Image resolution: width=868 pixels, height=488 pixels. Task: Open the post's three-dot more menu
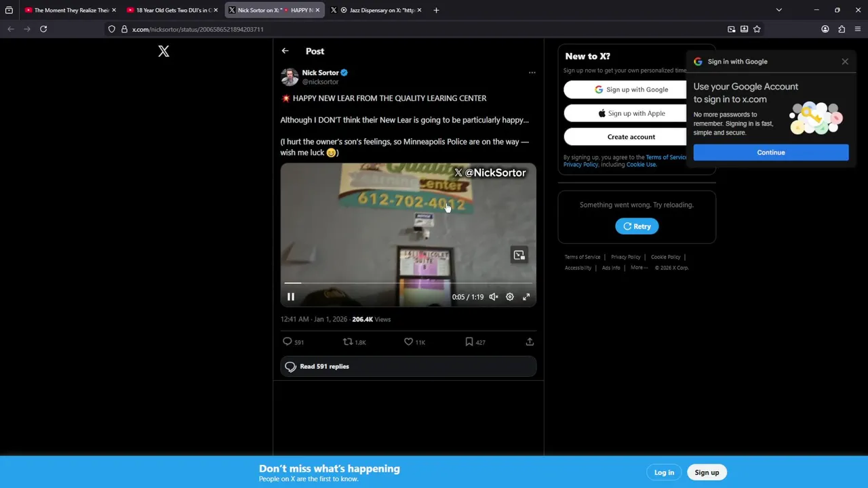click(x=532, y=73)
